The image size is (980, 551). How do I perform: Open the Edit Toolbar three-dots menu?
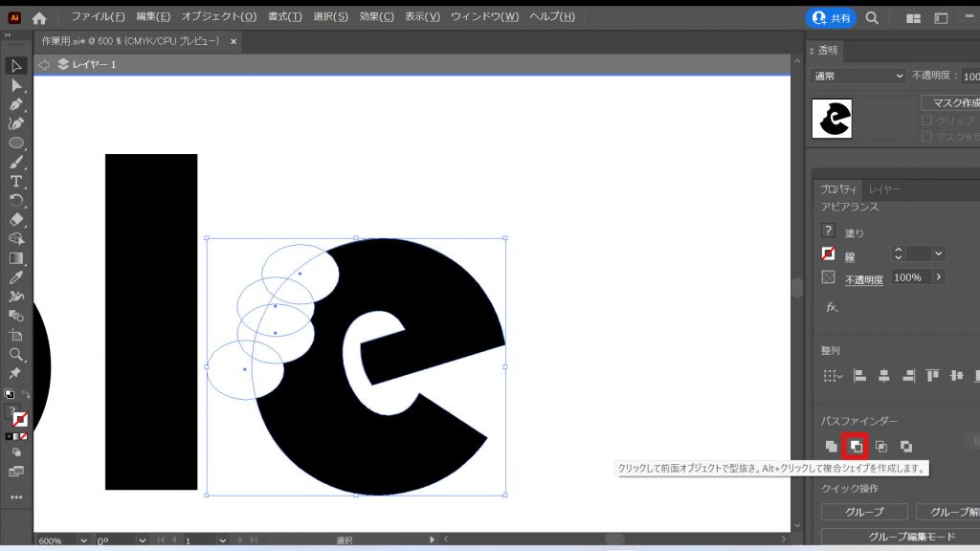(x=16, y=497)
